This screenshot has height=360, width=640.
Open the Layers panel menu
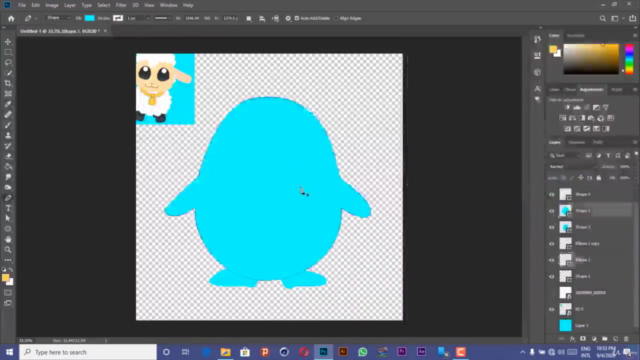click(635, 142)
